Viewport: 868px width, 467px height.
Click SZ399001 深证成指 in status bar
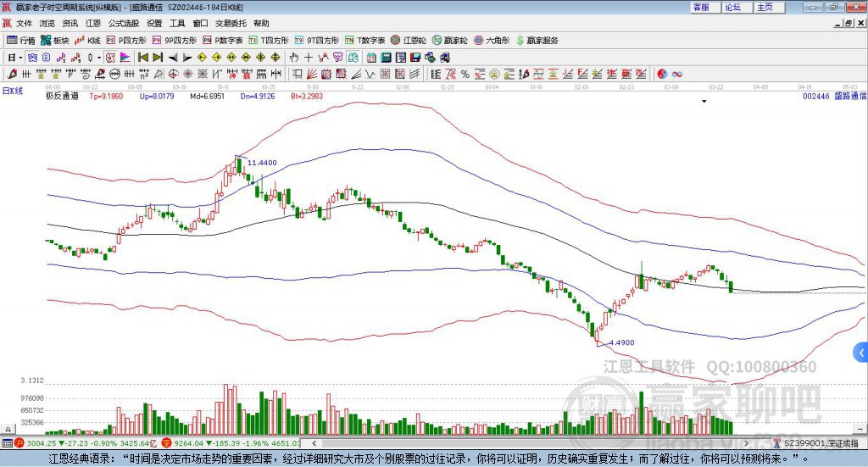821,443
